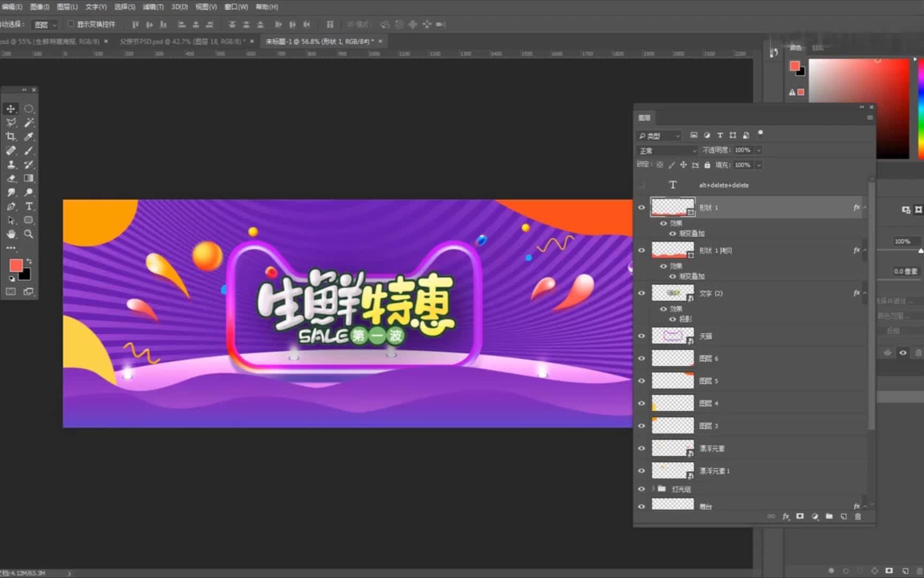
Task: Open the fill slider dropdown arrow
Action: coord(758,165)
